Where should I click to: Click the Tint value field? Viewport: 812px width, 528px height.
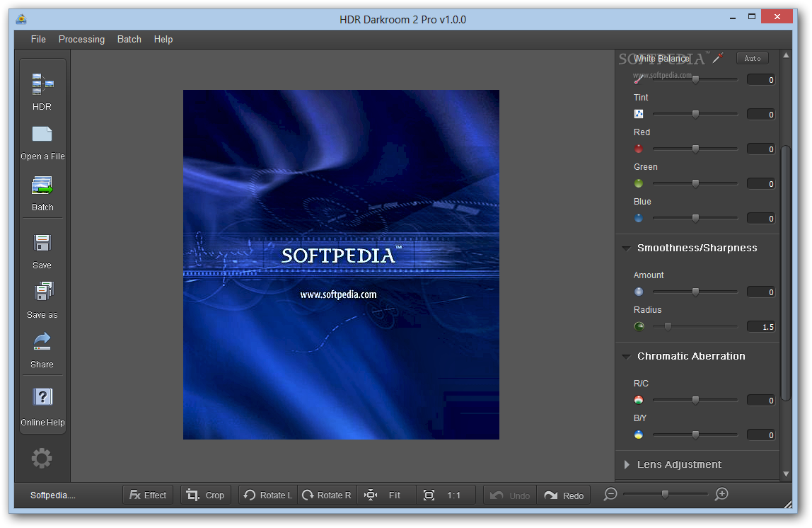pyautogui.click(x=761, y=115)
